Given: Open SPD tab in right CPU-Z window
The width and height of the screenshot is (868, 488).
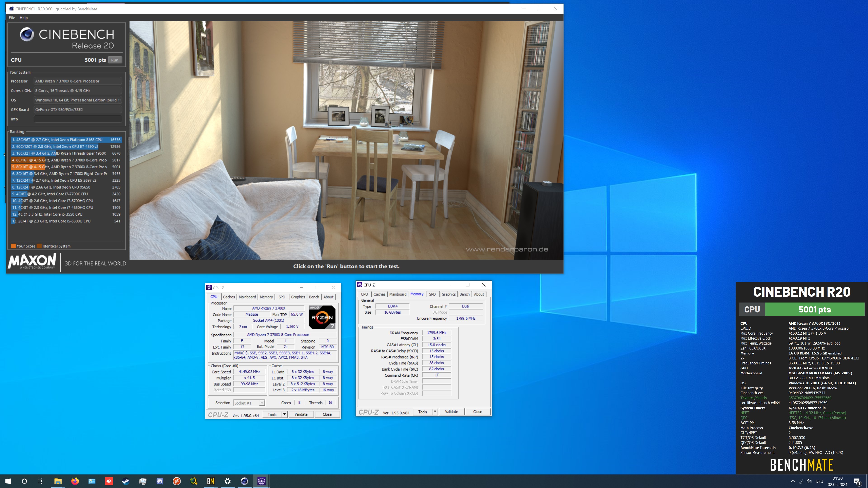Looking at the screenshot, I should pyautogui.click(x=432, y=294).
